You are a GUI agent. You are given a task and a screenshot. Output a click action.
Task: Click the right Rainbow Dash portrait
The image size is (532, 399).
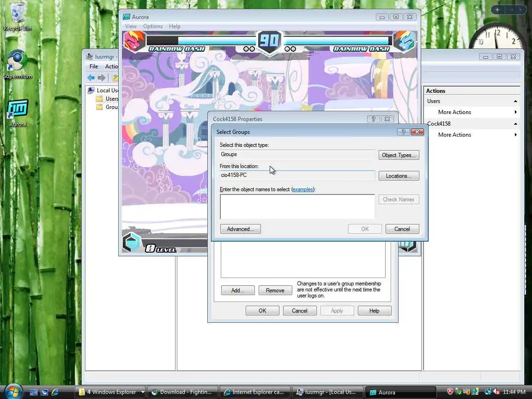405,42
